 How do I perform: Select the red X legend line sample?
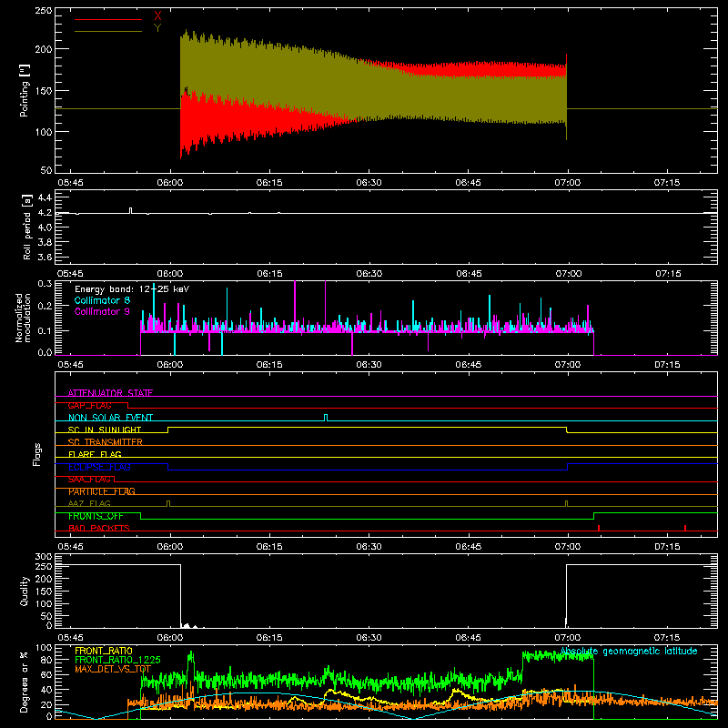pos(108,19)
